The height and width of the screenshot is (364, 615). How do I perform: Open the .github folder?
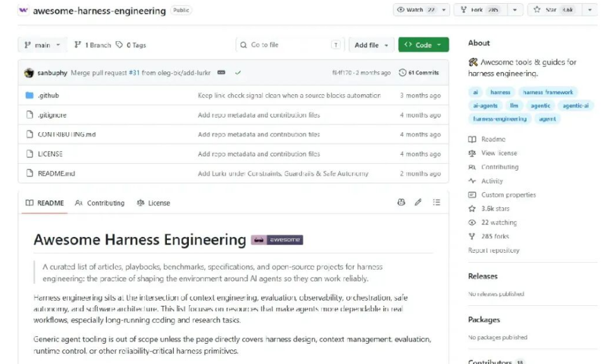[x=48, y=95]
